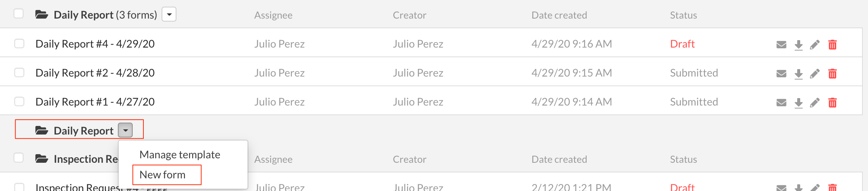Delete Daily Report #4 with trash icon
Viewport: 868px width, 191px height.
(x=832, y=45)
